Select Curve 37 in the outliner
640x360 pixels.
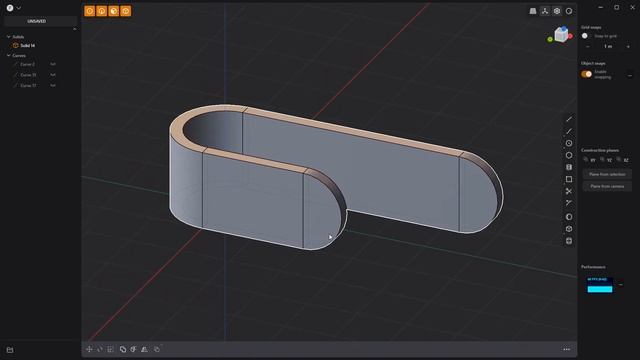(x=28, y=86)
